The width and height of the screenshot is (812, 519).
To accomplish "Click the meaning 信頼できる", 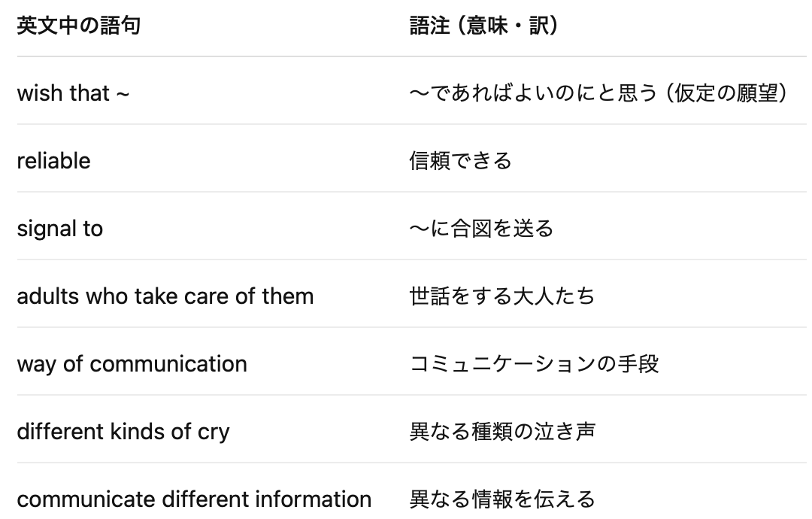I will coord(460,161).
